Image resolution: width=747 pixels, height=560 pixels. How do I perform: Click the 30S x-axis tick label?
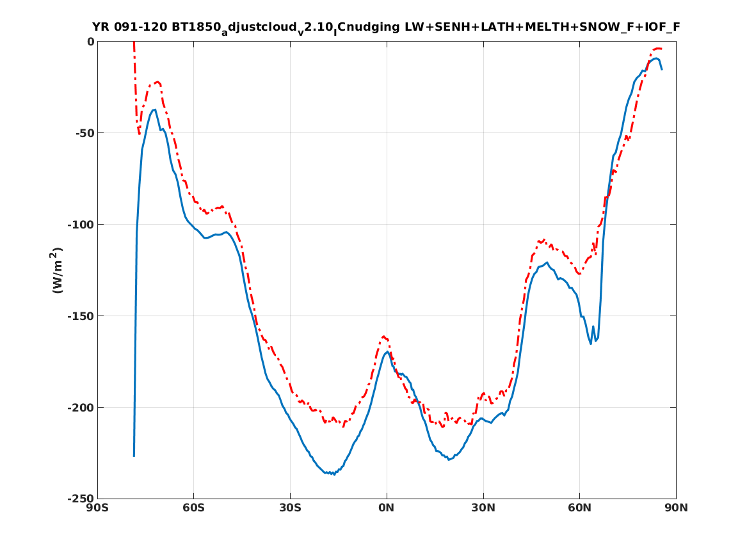click(290, 508)
